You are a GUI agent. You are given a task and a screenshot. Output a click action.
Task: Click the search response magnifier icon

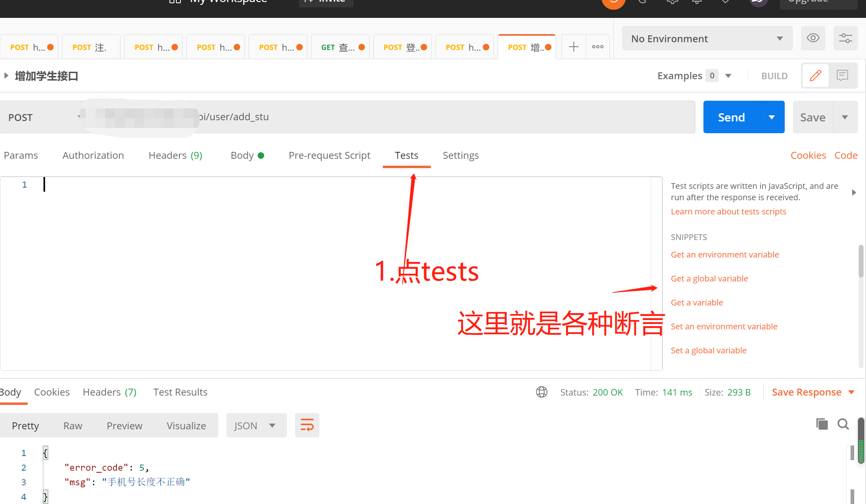[843, 424]
